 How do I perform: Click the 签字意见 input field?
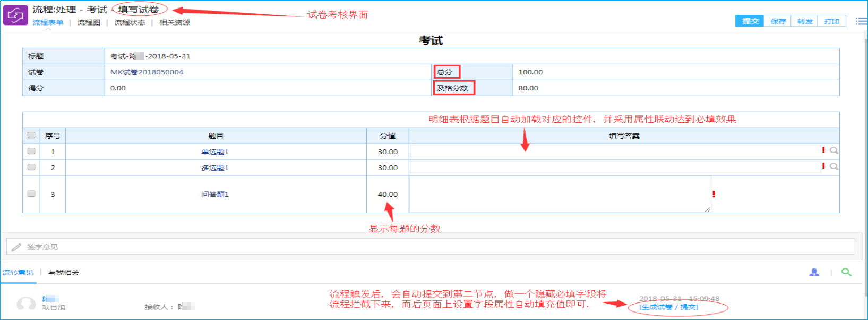431,247
